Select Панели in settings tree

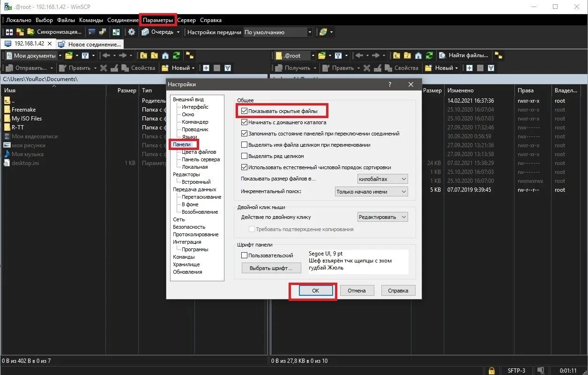(x=182, y=144)
